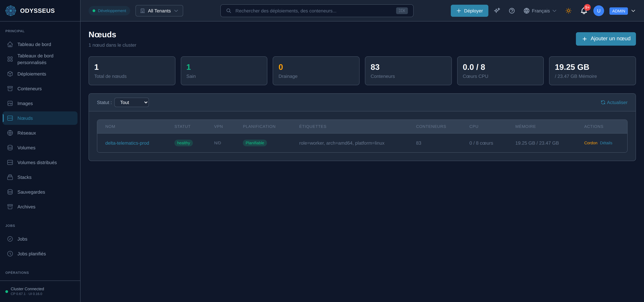
Task: Click the ÉTIQUETTES column header
Action: point(312,127)
